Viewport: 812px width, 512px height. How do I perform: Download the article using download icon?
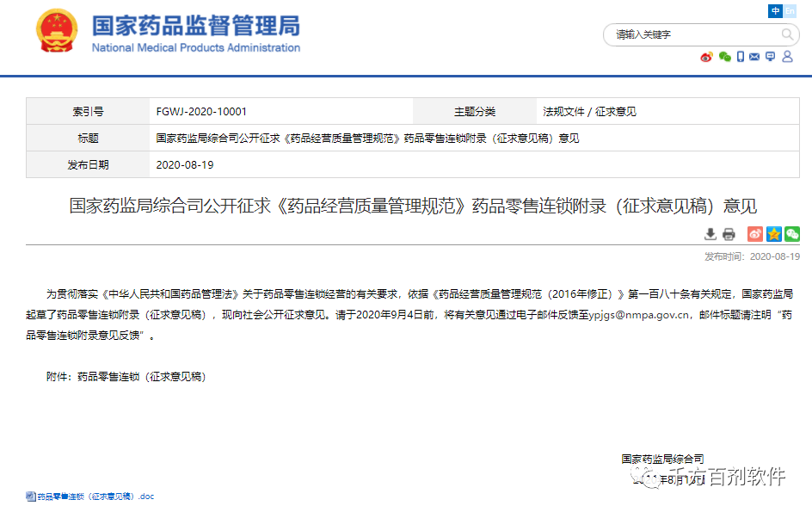(x=710, y=234)
